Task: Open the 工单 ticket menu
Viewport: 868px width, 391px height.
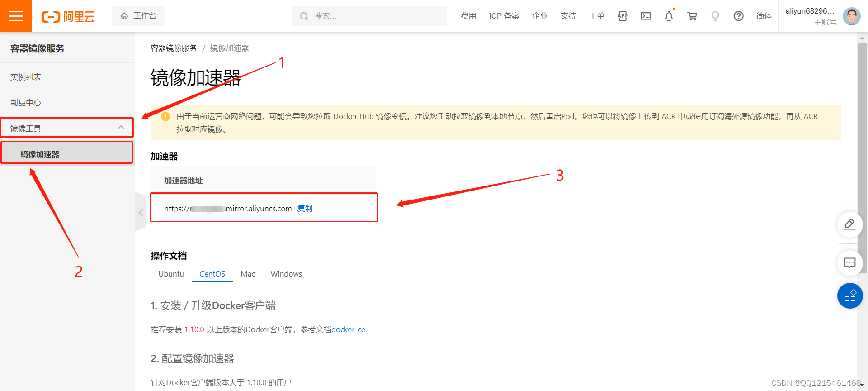Action: click(x=597, y=16)
